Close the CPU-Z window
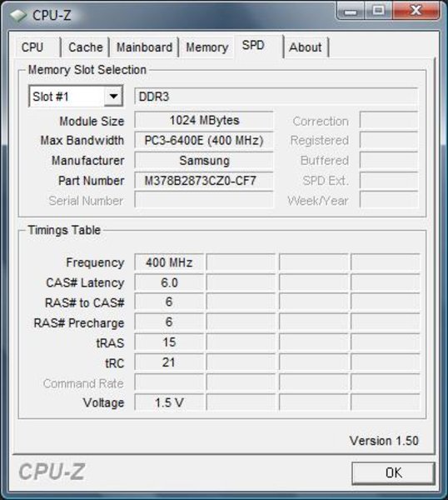Screen dimensions: 448x500 (416, 11)
